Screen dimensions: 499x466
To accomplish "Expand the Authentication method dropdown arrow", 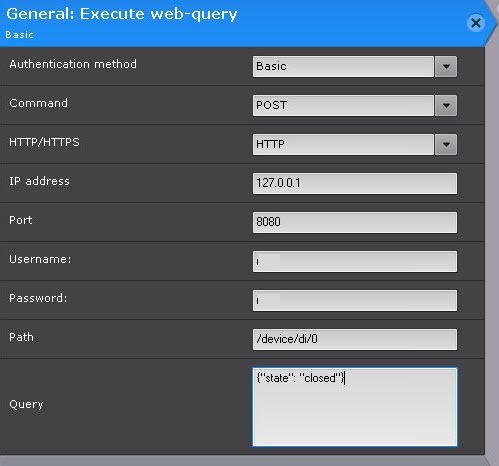I will (x=446, y=66).
